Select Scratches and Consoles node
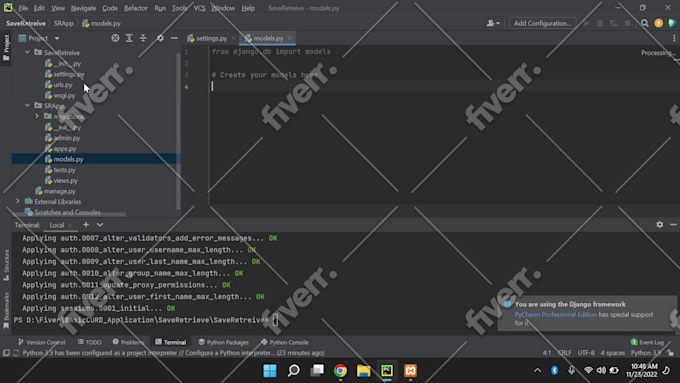The width and height of the screenshot is (680, 383). (67, 212)
